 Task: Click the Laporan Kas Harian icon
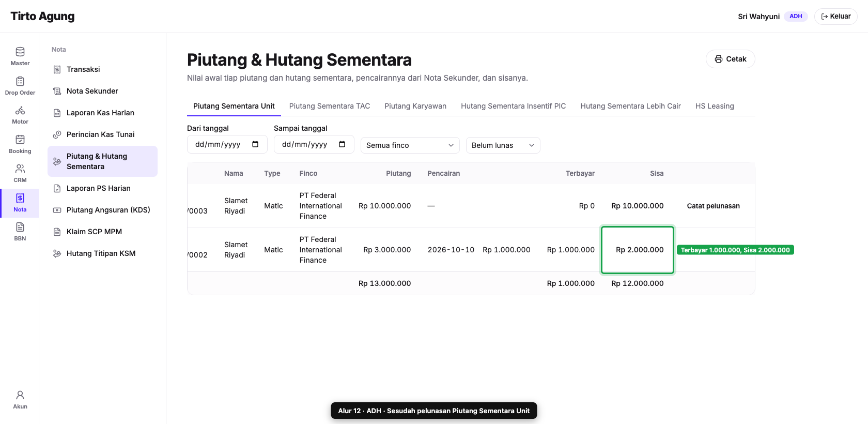[x=57, y=113]
